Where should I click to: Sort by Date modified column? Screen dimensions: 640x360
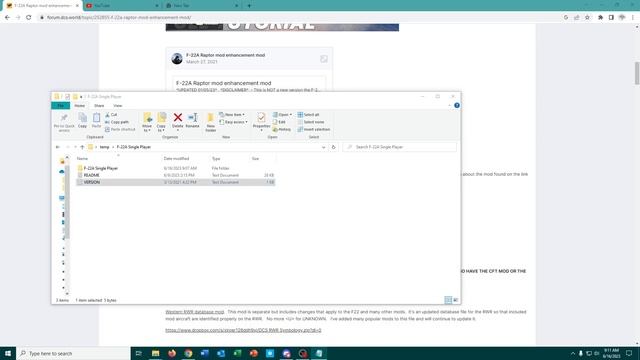[176, 158]
